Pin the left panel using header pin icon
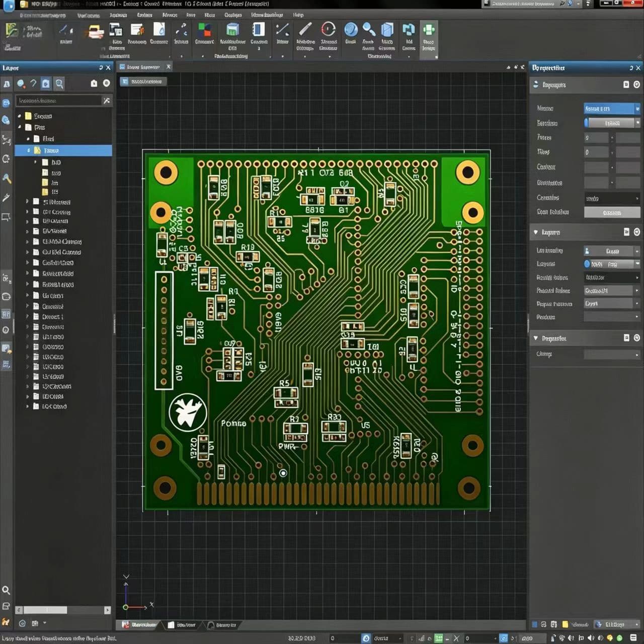644x644 pixels. coord(101,67)
